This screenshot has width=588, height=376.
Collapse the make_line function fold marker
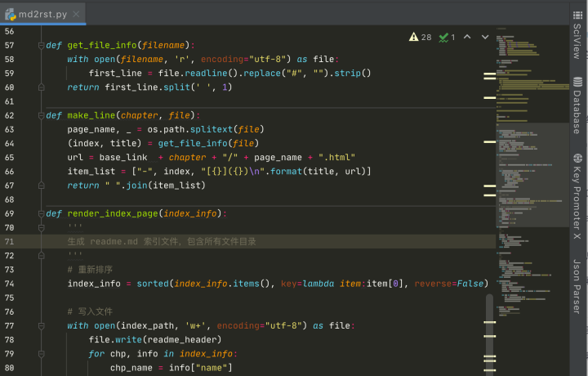42,115
